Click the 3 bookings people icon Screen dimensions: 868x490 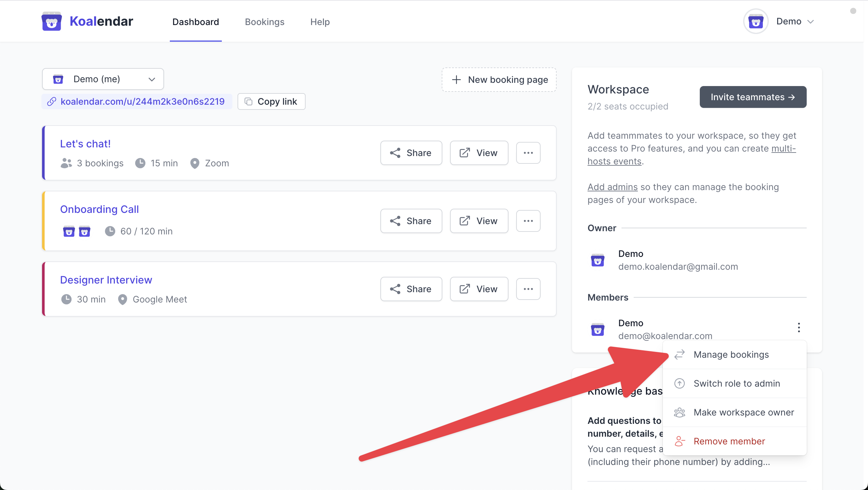tap(66, 163)
